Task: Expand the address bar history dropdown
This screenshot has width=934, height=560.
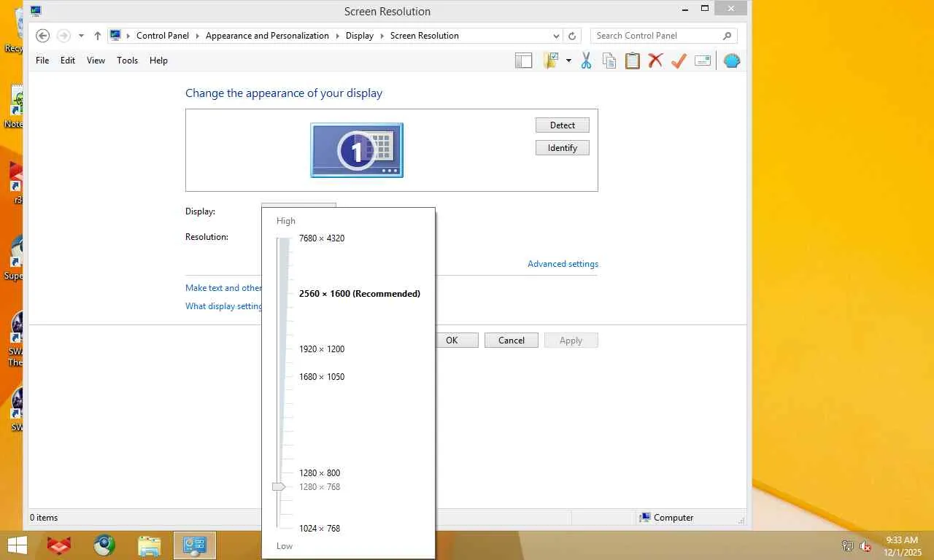Action: [x=556, y=36]
